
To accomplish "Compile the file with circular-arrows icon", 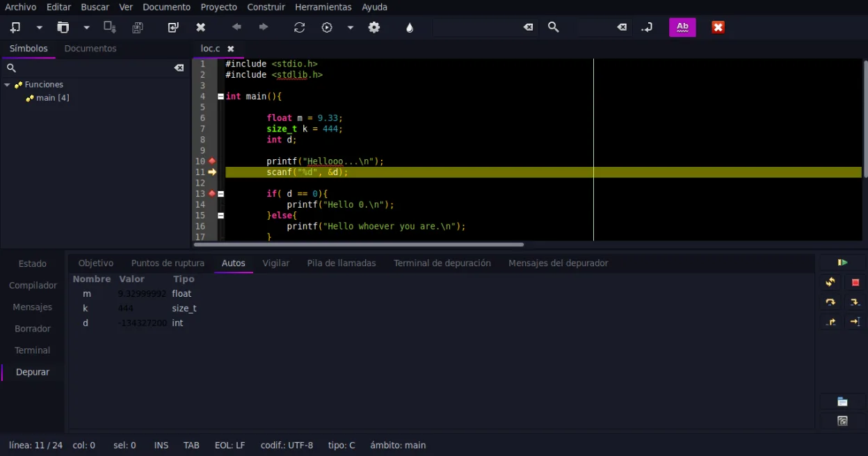I will (x=300, y=27).
